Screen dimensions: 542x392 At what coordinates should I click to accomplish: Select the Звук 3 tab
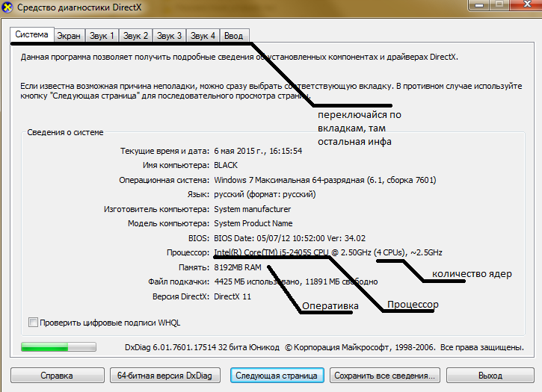[x=169, y=36]
